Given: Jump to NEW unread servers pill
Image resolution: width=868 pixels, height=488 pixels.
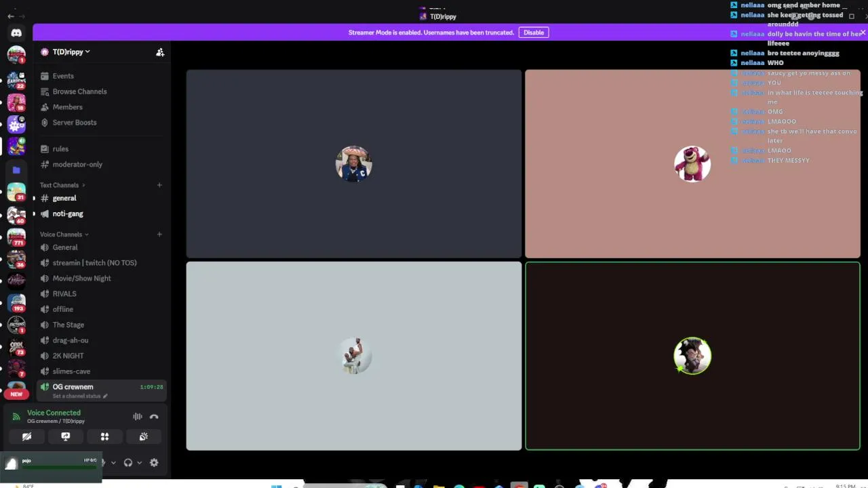Looking at the screenshot, I should coord(16,394).
